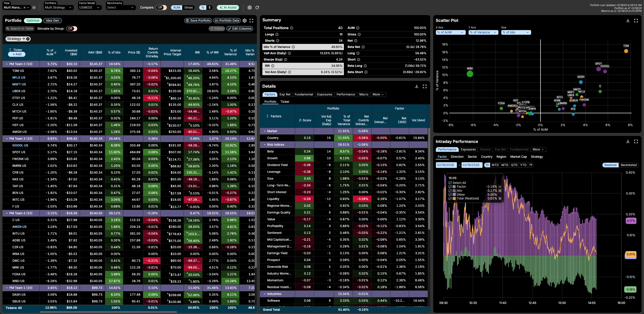This screenshot has width=644, height=314.
Task: Expand Portfolio panel to fullscreen
Action: [251, 21]
